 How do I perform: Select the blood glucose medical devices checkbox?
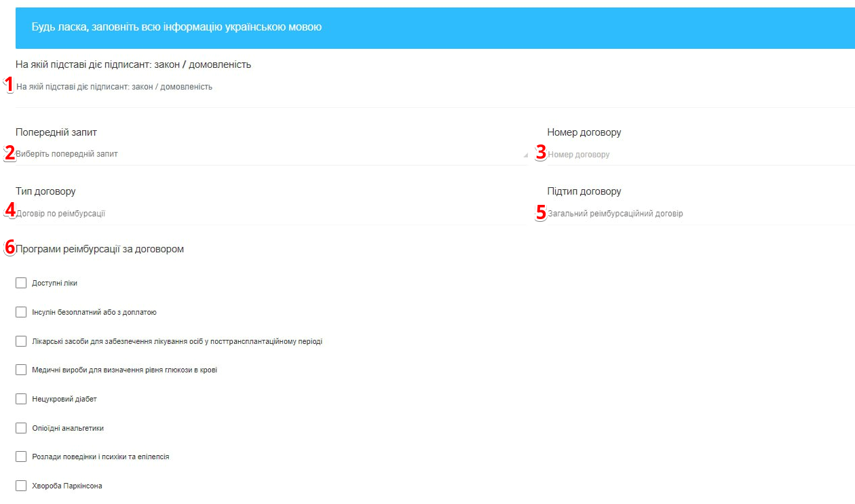click(x=21, y=370)
